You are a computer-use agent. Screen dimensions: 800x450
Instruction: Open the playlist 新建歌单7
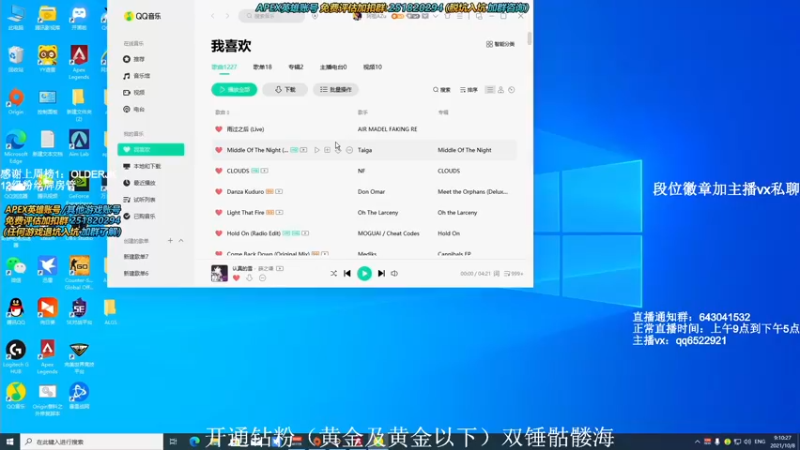point(136,257)
